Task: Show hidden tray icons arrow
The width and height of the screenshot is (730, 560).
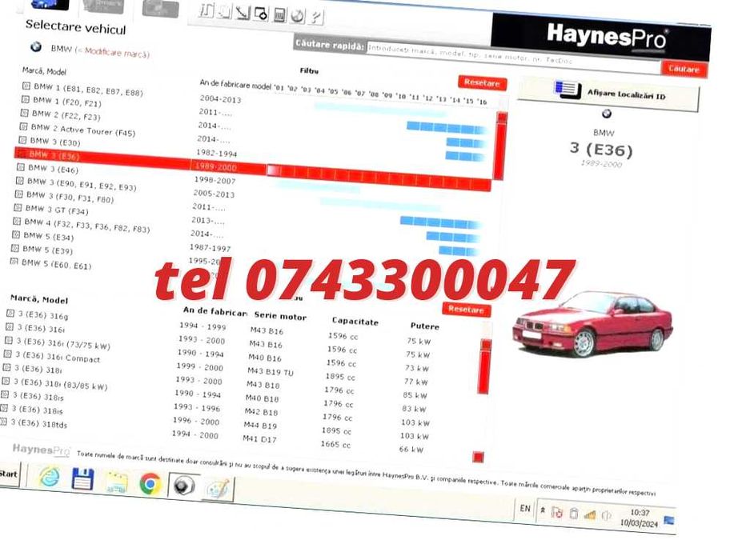Action: [x=543, y=510]
